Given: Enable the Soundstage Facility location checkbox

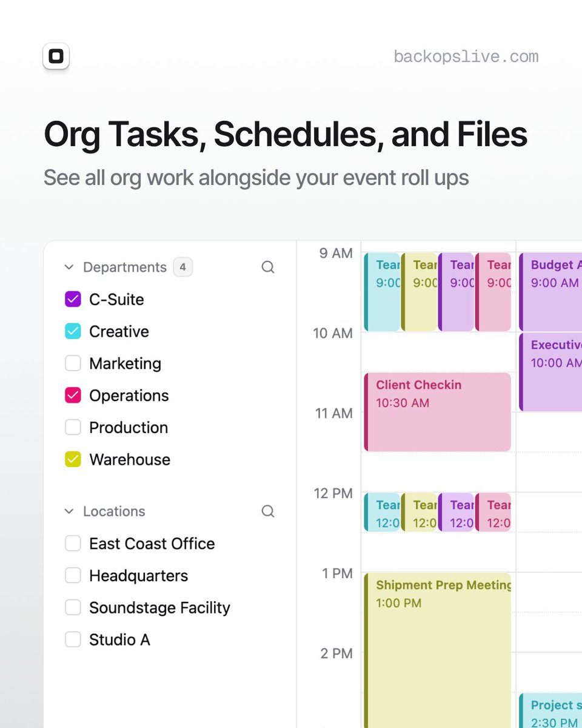Looking at the screenshot, I should click(x=73, y=608).
